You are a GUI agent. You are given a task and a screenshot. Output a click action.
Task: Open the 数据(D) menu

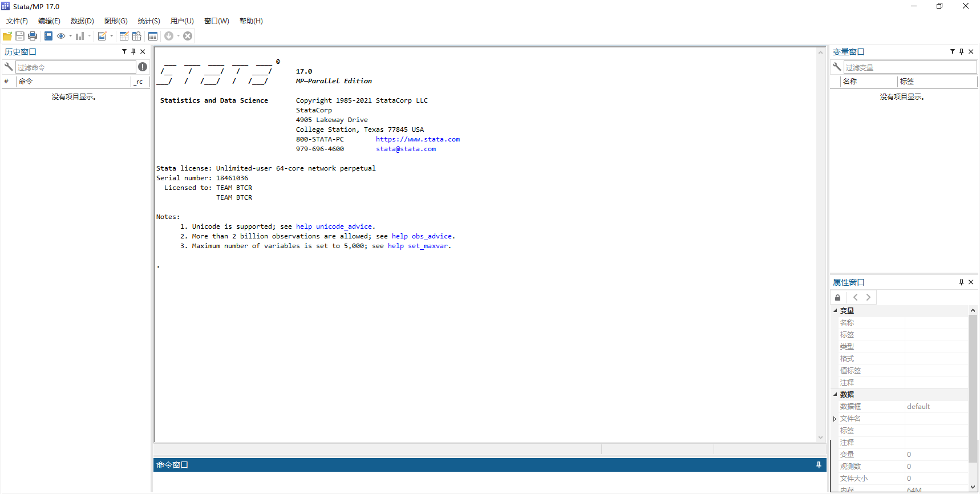pyautogui.click(x=82, y=21)
